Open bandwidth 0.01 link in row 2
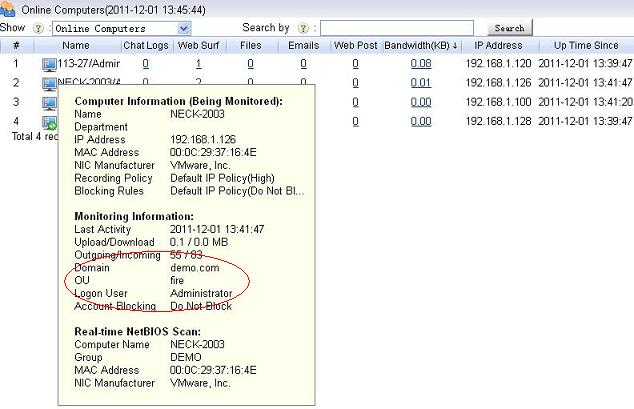The width and height of the screenshot is (634, 409). tap(421, 83)
